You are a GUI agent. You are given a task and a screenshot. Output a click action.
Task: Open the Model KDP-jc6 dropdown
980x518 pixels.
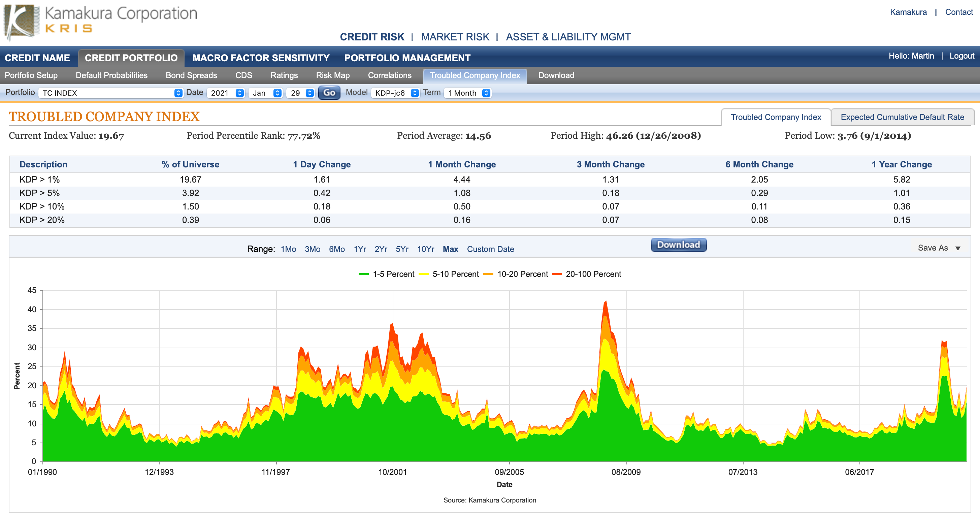pyautogui.click(x=395, y=93)
